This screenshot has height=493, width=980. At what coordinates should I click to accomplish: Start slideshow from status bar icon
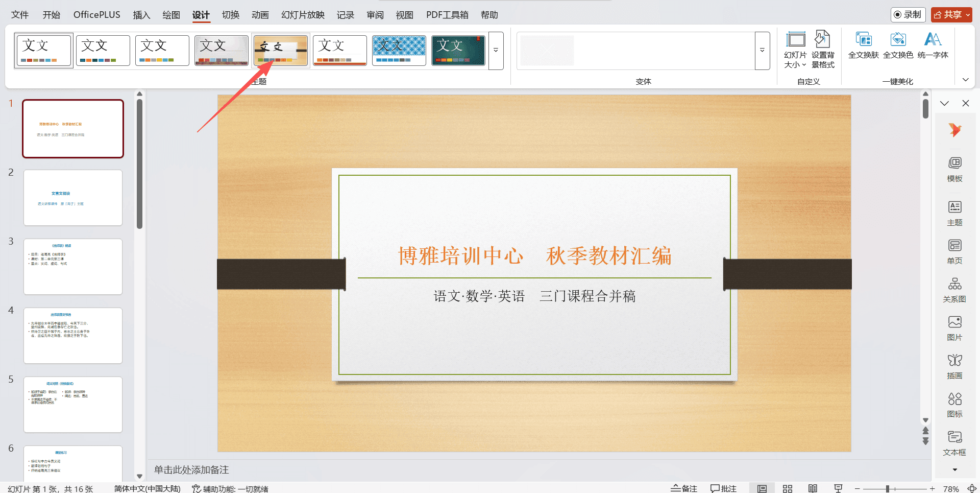838,488
